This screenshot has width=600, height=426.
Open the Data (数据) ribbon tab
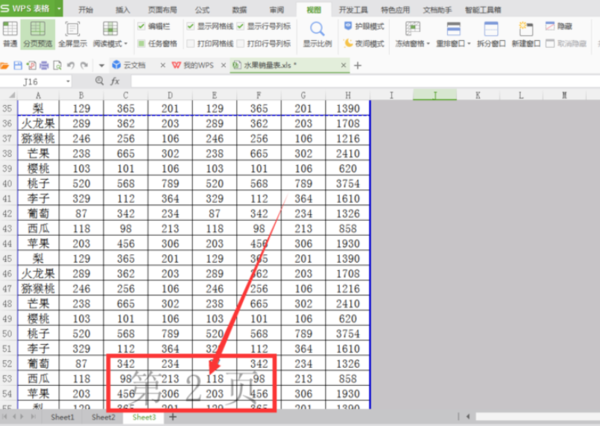[240, 10]
